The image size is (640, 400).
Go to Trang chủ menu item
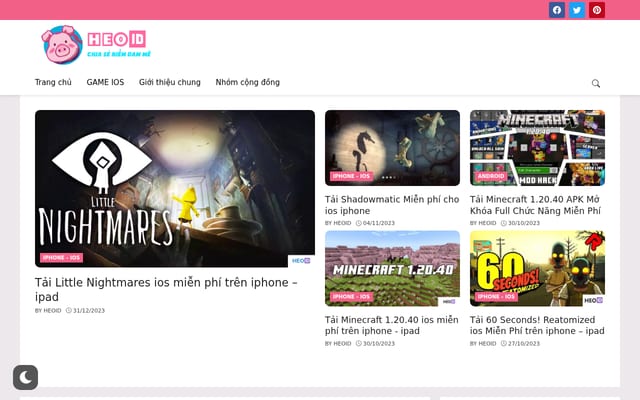pyautogui.click(x=53, y=82)
